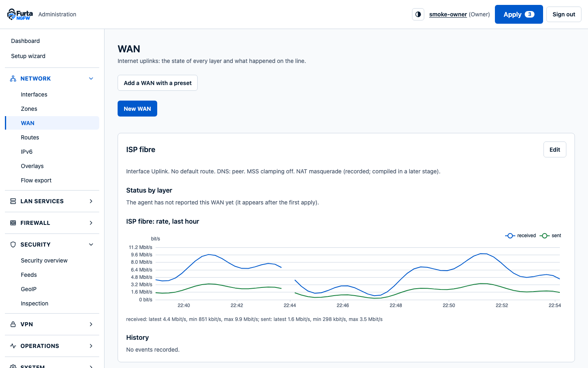Expand the VPN section chevron
This screenshot has width=588, height=368.
91,324
